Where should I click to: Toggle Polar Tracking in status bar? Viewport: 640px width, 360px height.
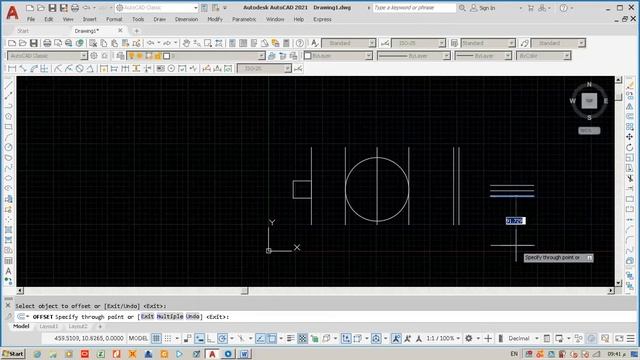[x=222, y=338]
